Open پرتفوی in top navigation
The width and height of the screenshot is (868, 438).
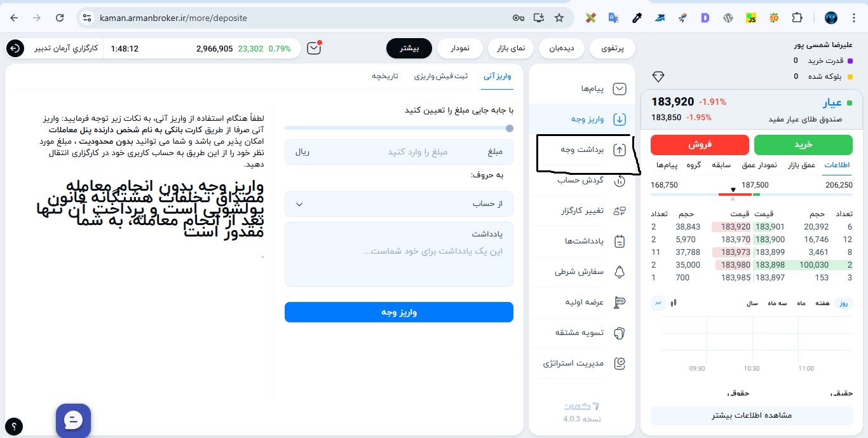pos(613,48)
